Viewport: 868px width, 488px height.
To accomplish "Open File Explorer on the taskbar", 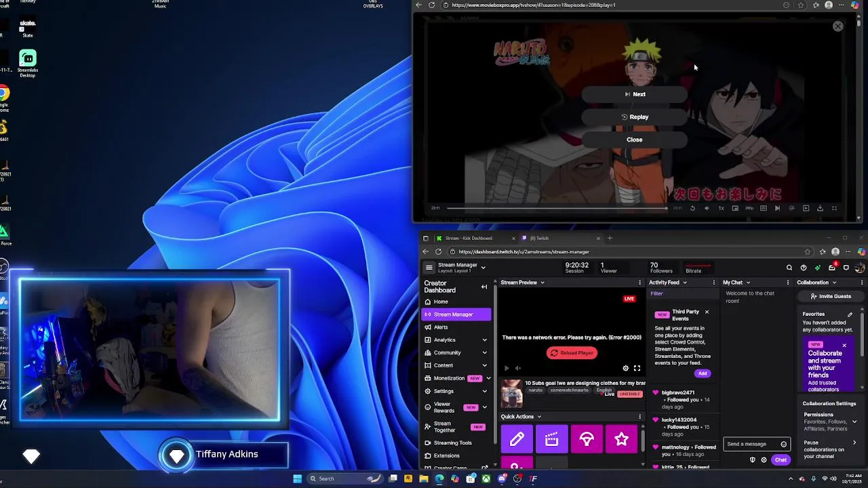I will 424,479.
